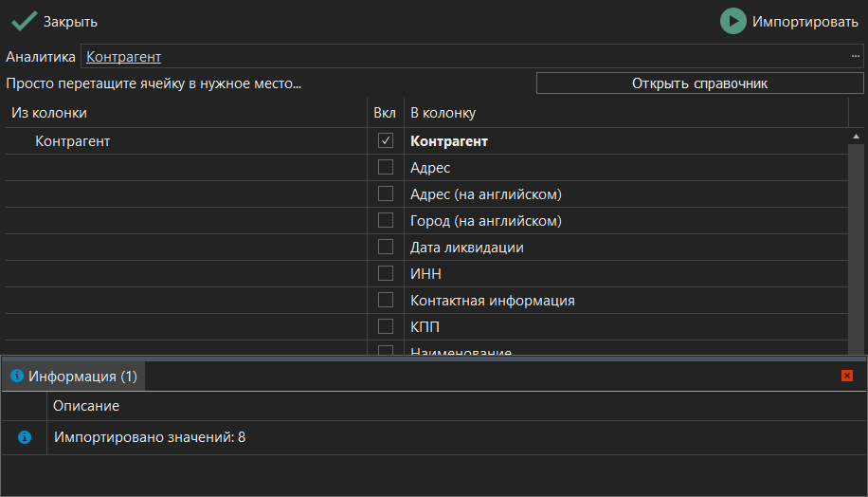This screenshot has width=868, height=497.
Task: Select the Город (на английском) row text
Action: (485, 221)
